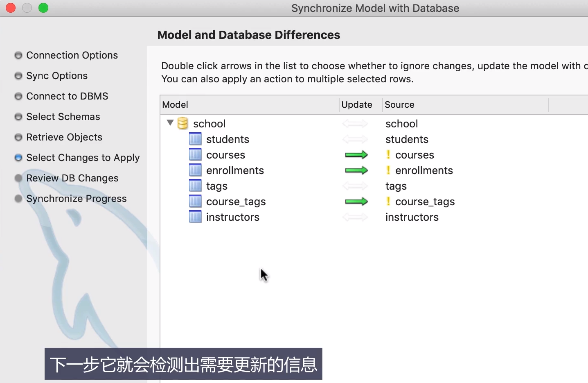The image size is (588, 383).
Task: Click the Source column header
Action: click(x=399, y=105)
